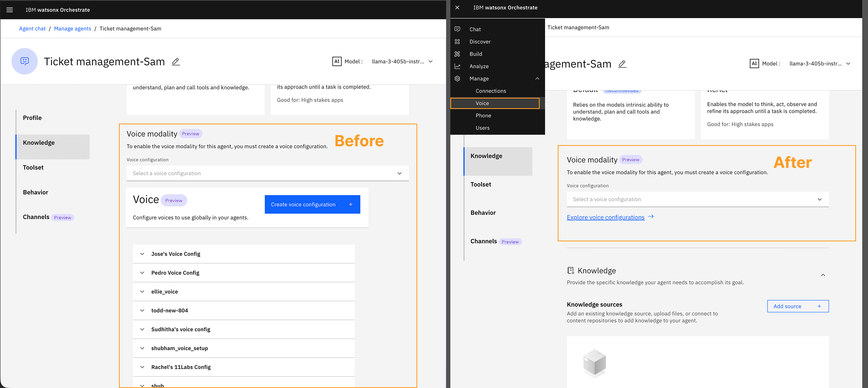The width and height of the screenshot is (868, 388).
Task: Open voice configuration dropdown in After panel
Action: pyautogui.click(x=698, y=199)
